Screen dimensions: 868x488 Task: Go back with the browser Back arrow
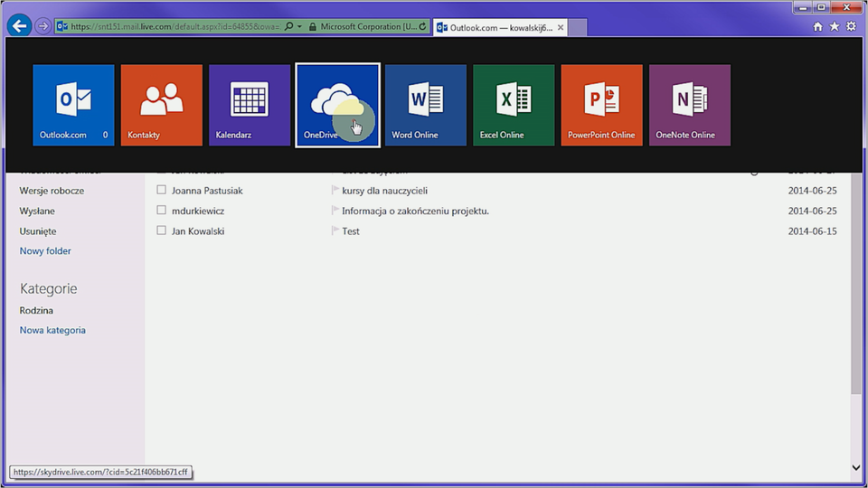[x=19, y=26]
